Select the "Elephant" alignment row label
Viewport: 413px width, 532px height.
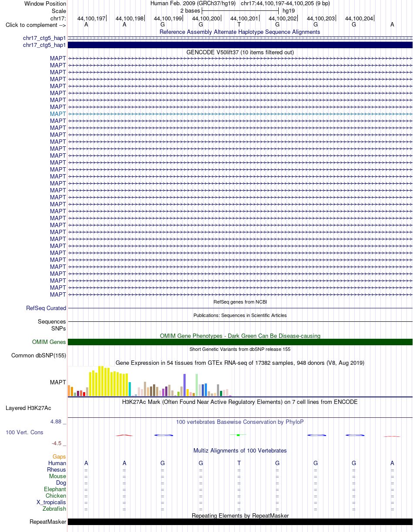coord(55,489)
